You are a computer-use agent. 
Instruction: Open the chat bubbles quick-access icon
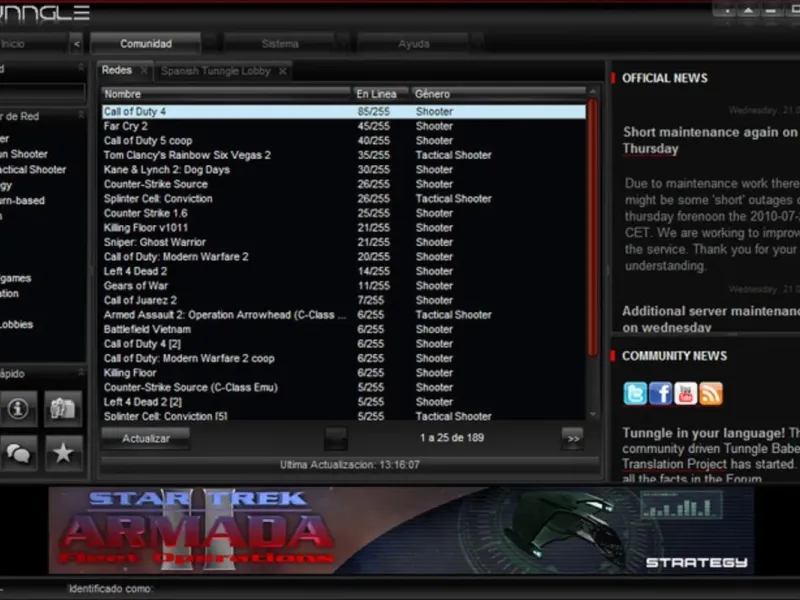point(18,453)
